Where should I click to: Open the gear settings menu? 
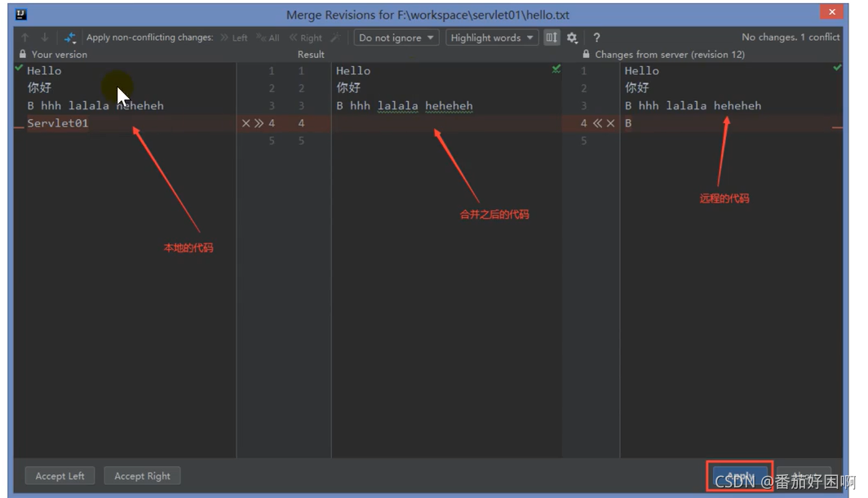(x=572, y=38)
